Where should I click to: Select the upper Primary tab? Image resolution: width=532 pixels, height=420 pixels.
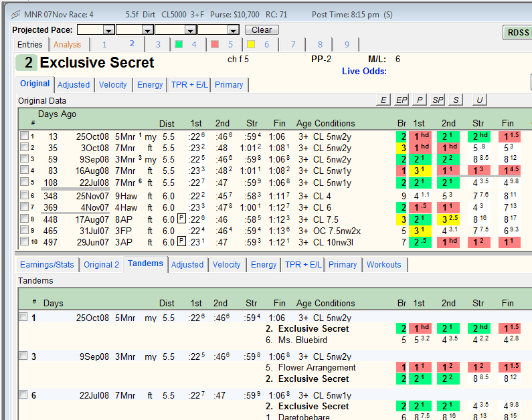(x=229, y=85)
